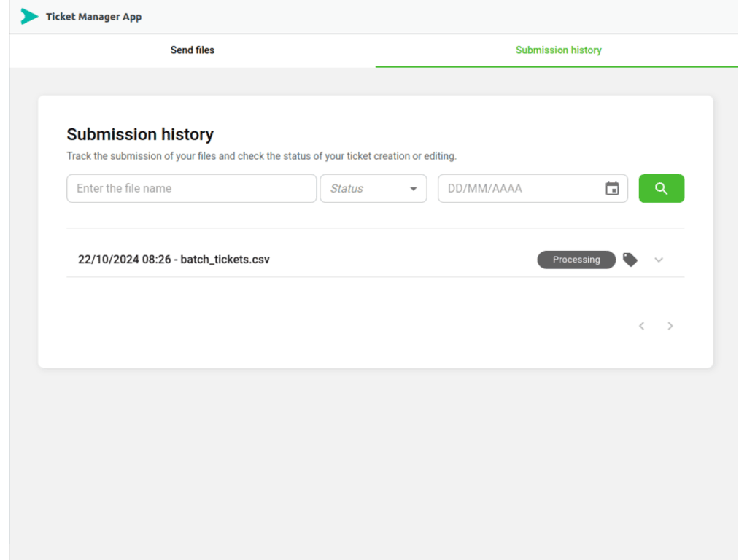Select the batch_tickets.csv submission row
The image size is (747, 560).
tap(292, 260)
